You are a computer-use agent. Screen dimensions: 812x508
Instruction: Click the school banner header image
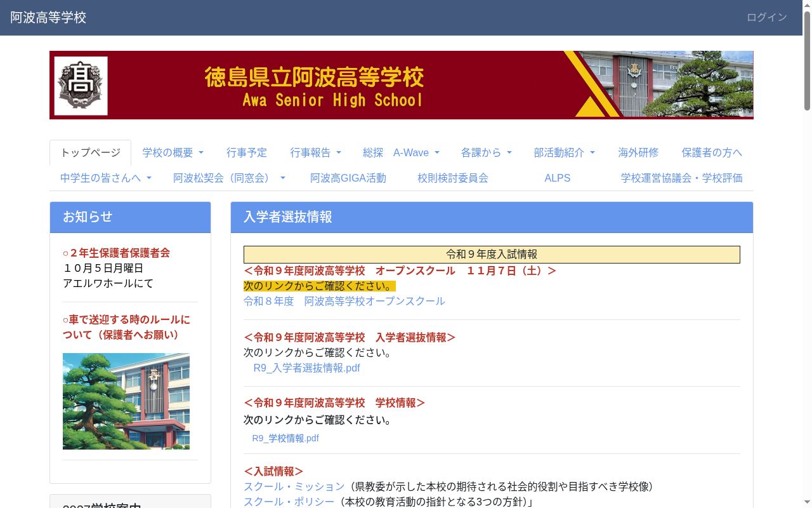[x=402, y=85]
